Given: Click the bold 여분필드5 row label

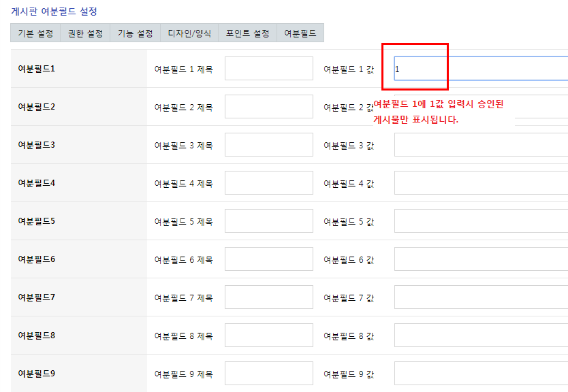Looking at the screenshot, I should (37, 220).
